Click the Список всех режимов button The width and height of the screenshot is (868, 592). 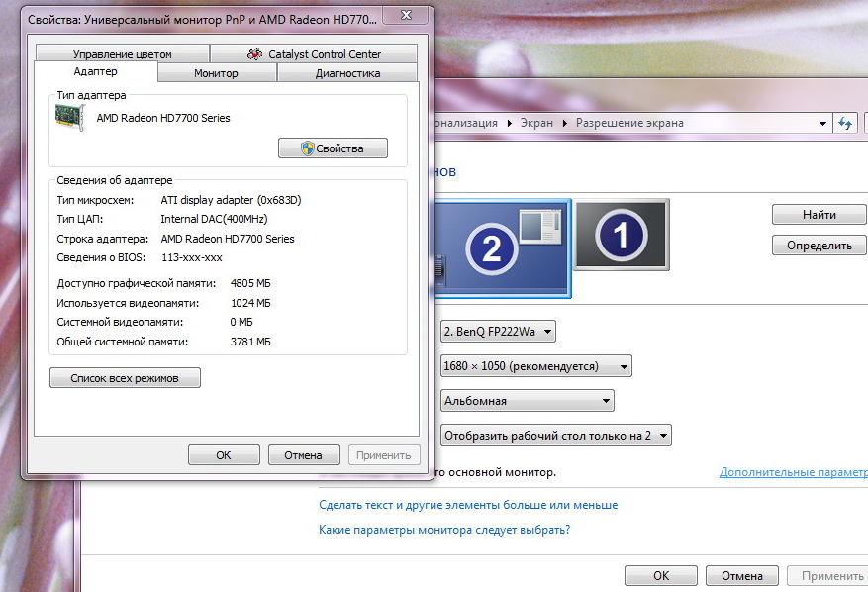point(125,378)
